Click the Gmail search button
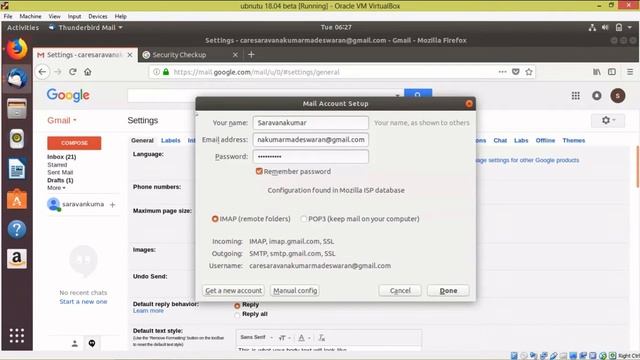The image size is (640, 360). pyautogui.click(x=418, y=93)
